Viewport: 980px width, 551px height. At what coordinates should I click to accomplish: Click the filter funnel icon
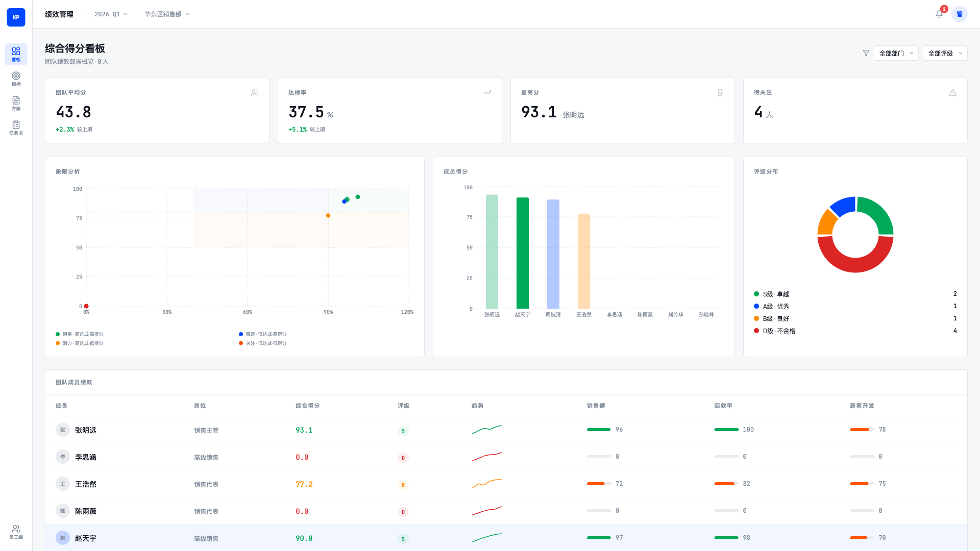pos(866,53)
